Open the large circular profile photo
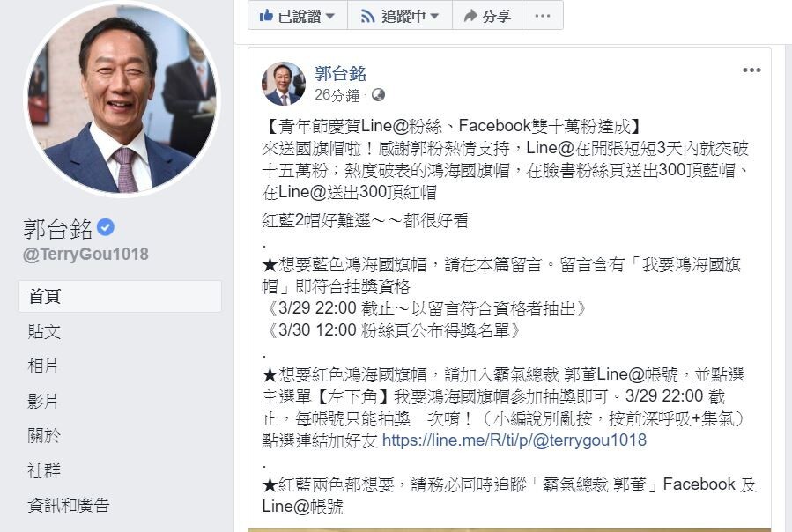The width and height of the screenshot is (792, 532). (x=122, y=97)
